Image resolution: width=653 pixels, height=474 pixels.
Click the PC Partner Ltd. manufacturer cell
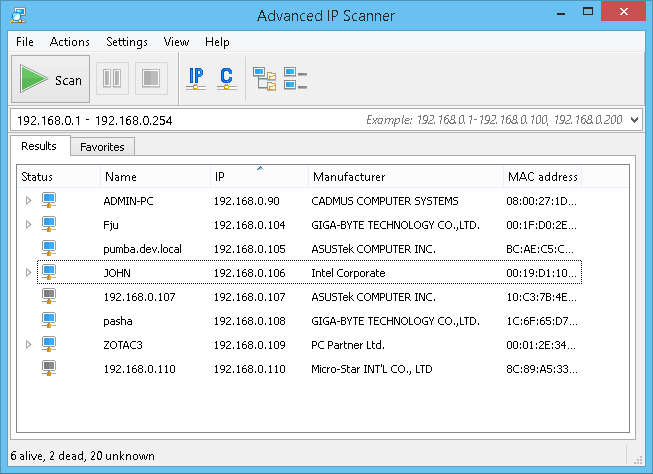pyautogui.click(x=348, y=345)
